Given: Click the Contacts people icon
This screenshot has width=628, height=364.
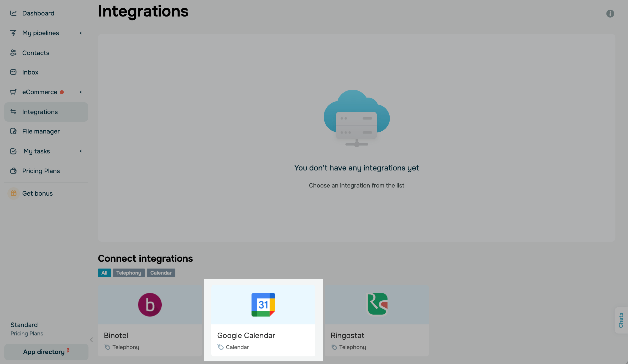Looking at the screenshot, I should point(13,53).
